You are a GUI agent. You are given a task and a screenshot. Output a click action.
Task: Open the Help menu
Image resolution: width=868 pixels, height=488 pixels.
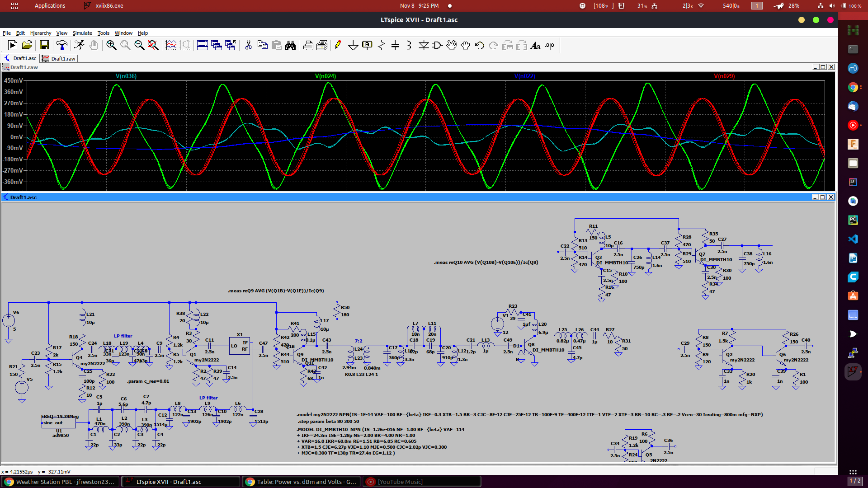143,33
